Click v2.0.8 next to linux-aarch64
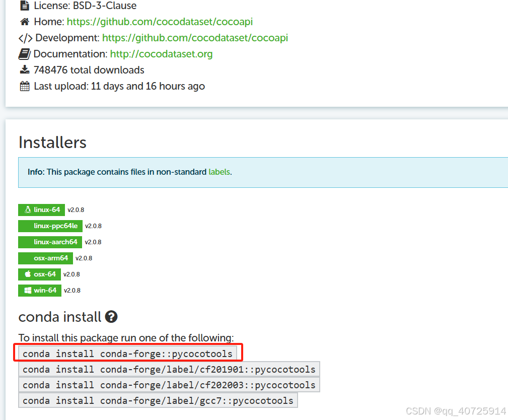Image resolution: width=508 pixels, height=420 pixels. coord(93,242)
